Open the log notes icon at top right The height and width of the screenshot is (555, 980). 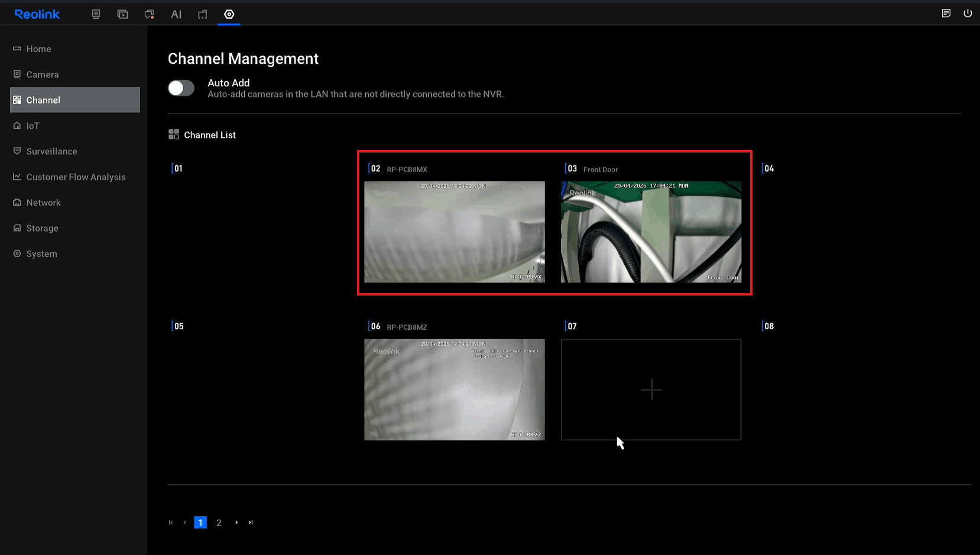[x=946, y=13]
